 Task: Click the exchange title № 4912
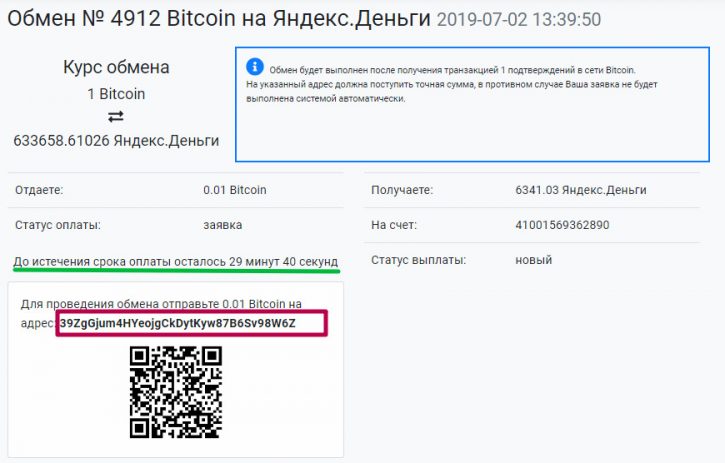[x=219, y=19]
